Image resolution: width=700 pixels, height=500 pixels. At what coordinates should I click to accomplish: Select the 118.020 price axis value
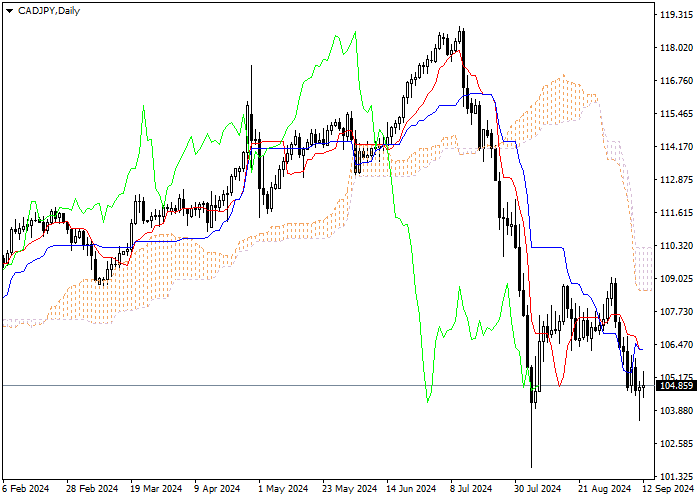pyautogui.click(x=676, y=48)
